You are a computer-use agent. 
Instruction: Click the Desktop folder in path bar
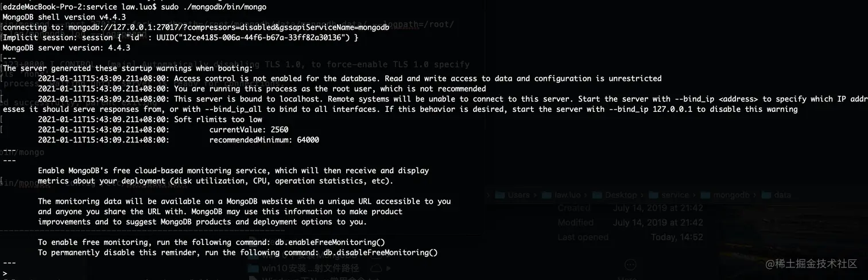pos(621,195)
